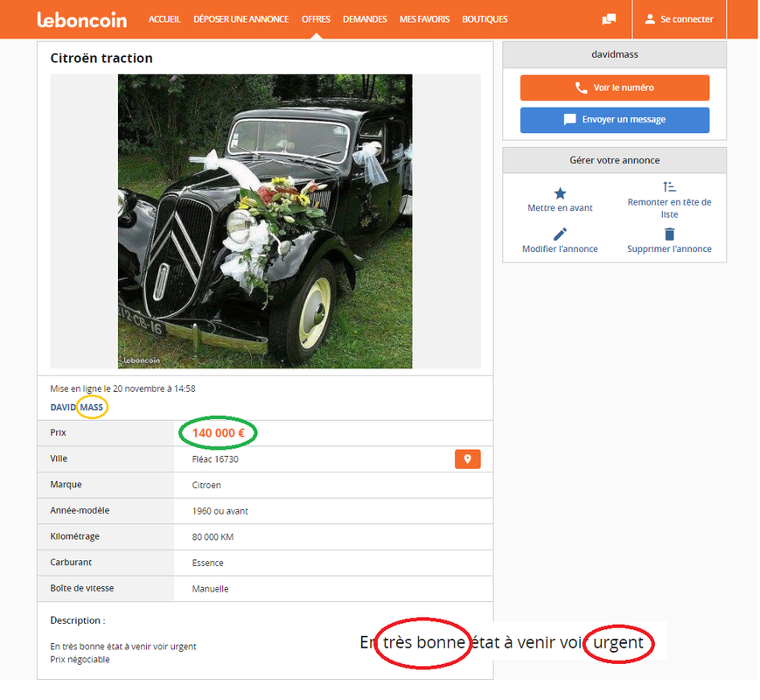Click the Modifier l'annonce link
Screen dimensions: 760x700
click(x=560, y=248)
